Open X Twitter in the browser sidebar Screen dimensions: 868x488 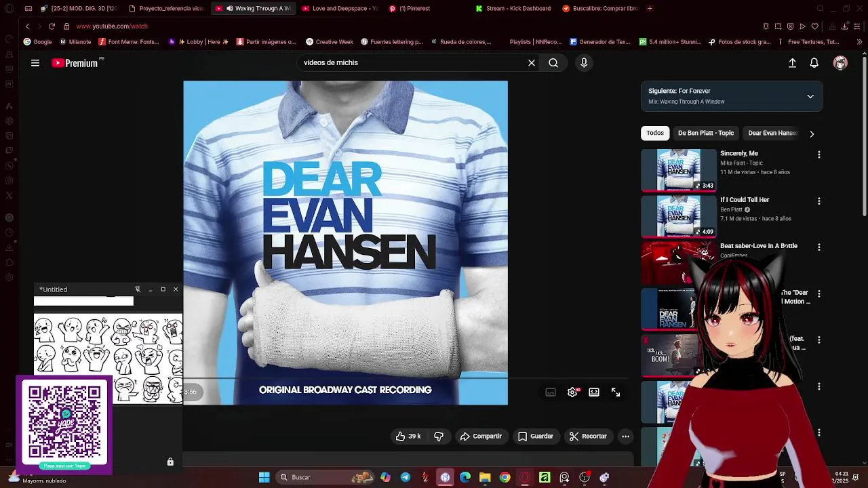pos(9,195)
